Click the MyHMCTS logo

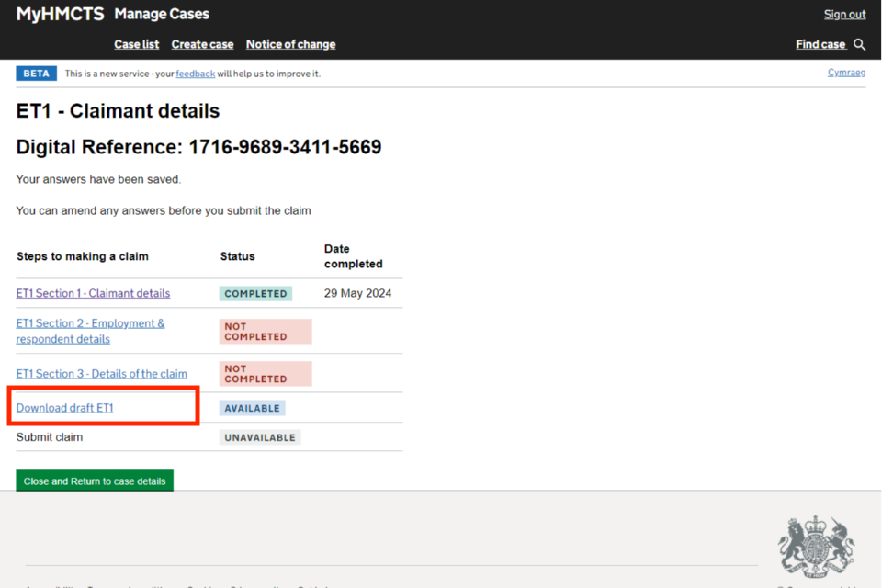click(60, 14)
